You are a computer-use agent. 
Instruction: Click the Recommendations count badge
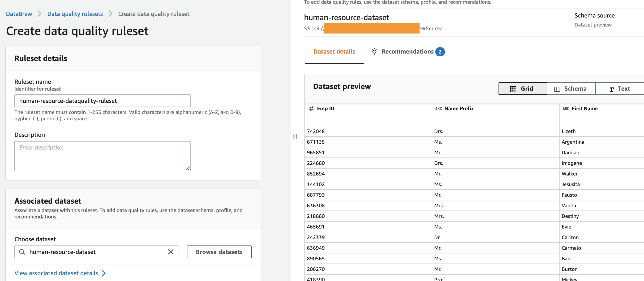[x=440, y=52]
